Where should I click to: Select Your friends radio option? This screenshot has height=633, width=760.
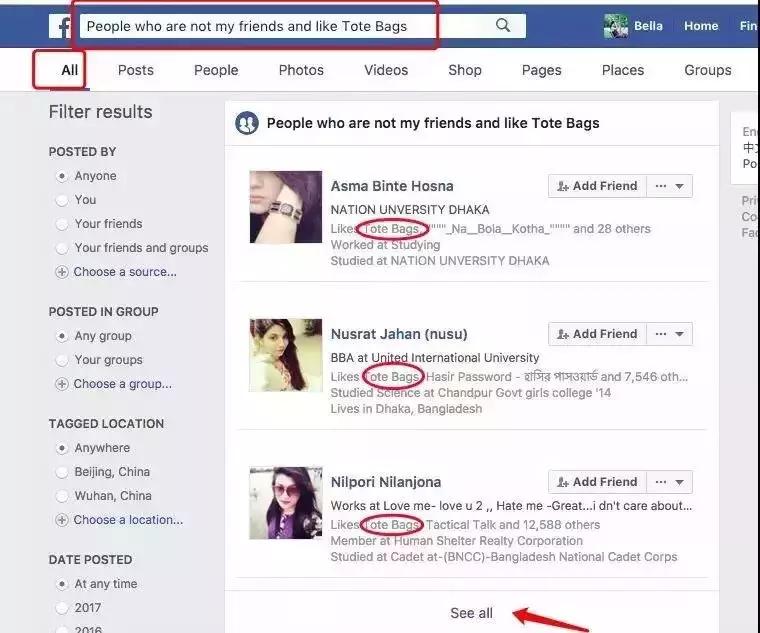click(x=62, y=224)
